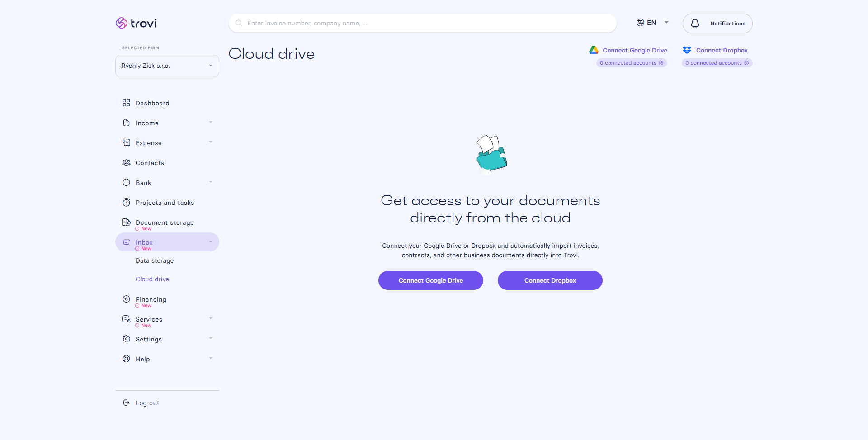
Task: Click Connect Google Drive header link
Action: [x=635, y=50]
